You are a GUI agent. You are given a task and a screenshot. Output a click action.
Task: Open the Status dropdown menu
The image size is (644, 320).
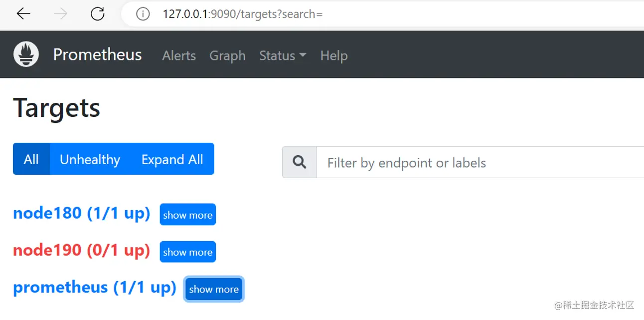pyautogui.click(x=283, y=55)
